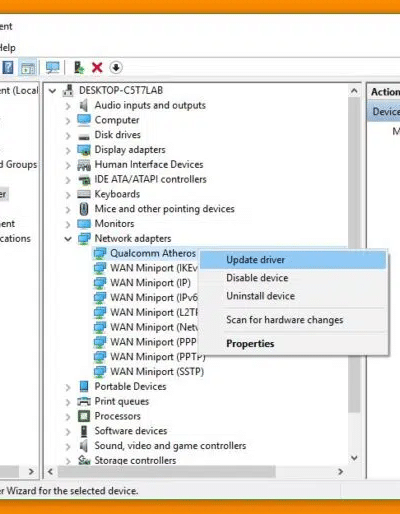Click the properties panel toolbar icon
The height and width of the screenshot is (514, 400).
(28, 68)
